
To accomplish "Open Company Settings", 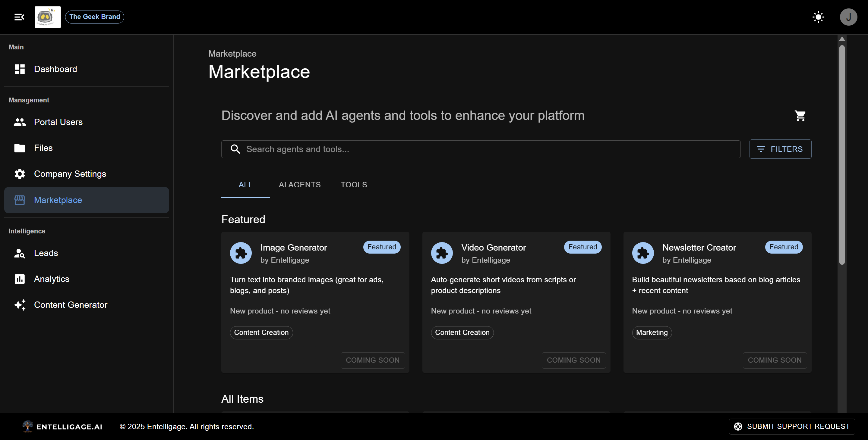I will 87,174.
